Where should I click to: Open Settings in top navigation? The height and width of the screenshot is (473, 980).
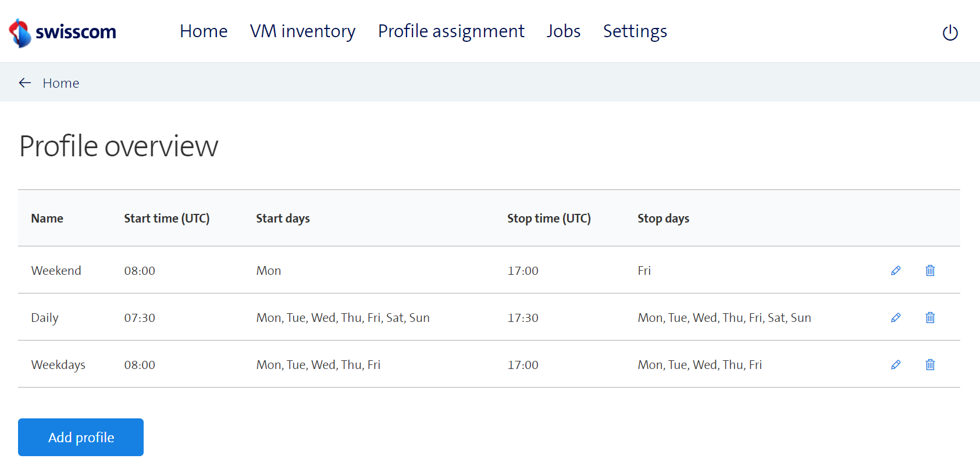click(x=635, y=31)
